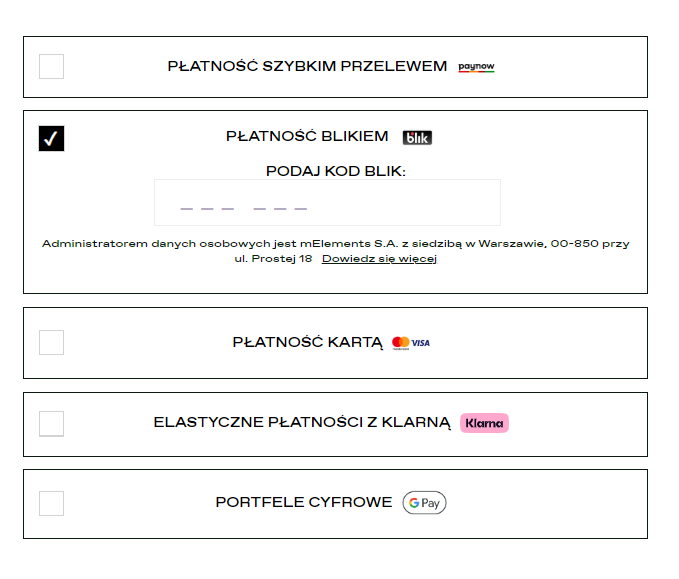The image size is (679, 579).
Task: Check the digital wallets checkbox
Action: click(51, 503)
